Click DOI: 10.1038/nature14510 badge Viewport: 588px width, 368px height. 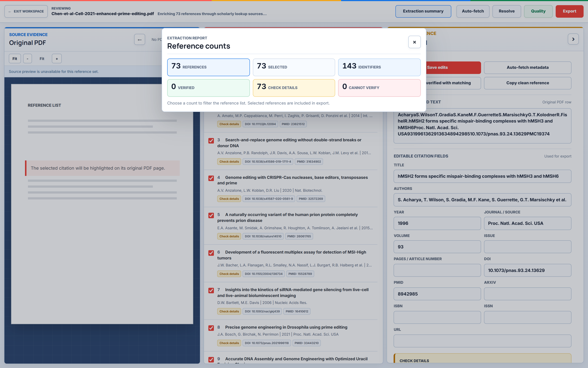click(263, 236)
